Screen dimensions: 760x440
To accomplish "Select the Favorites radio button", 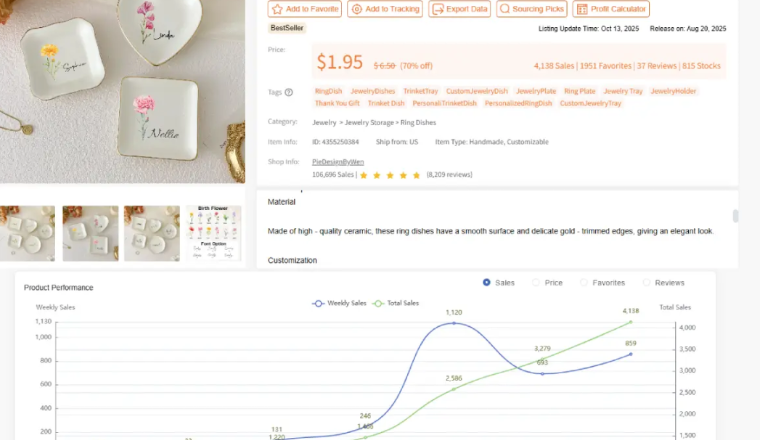I will [584, 283].
